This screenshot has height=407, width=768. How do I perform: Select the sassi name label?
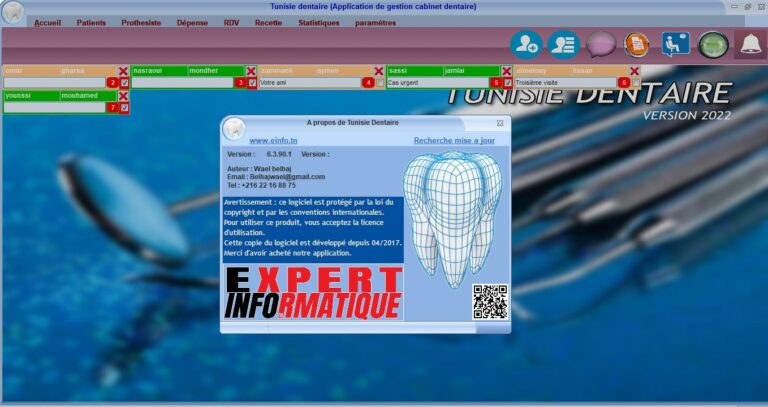[x=415, y=71]
